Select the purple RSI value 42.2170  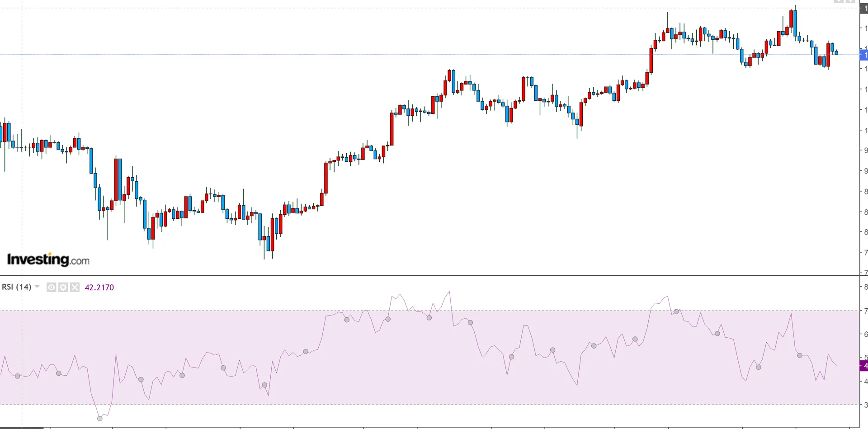pyautogui.click(x=99, y=288)
